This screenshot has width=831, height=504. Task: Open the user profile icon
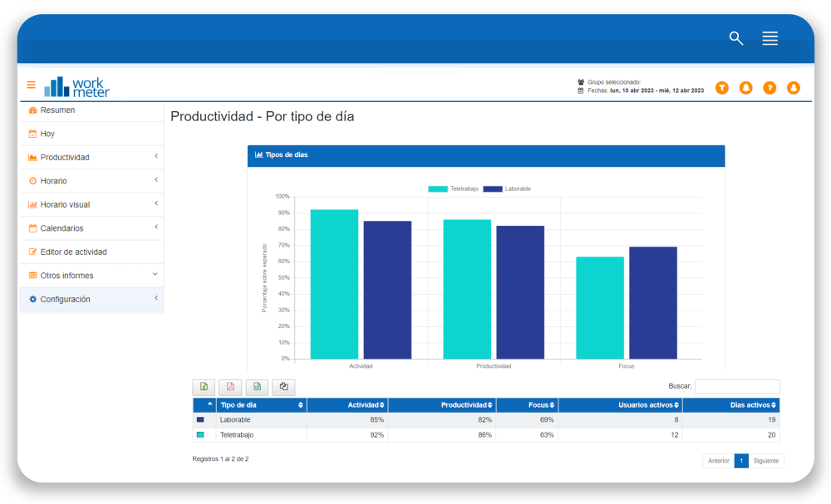coord(794,88)
